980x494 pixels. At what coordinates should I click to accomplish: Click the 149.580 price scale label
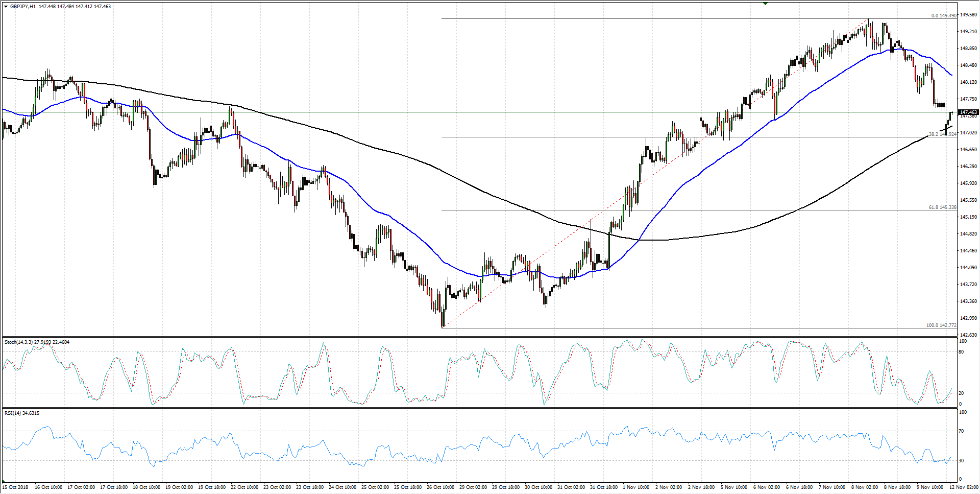pyautogui.click(x=968, y=15)
